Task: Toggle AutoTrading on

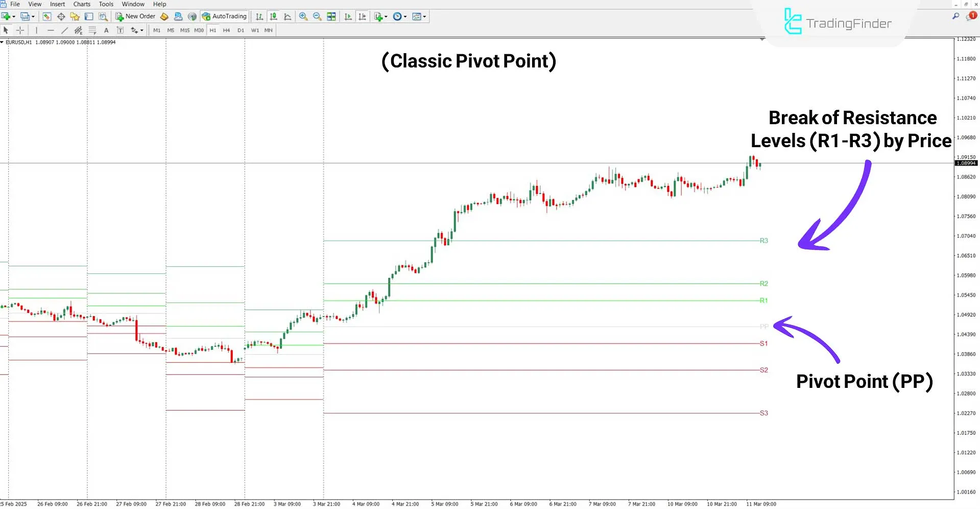Action: 224,16
